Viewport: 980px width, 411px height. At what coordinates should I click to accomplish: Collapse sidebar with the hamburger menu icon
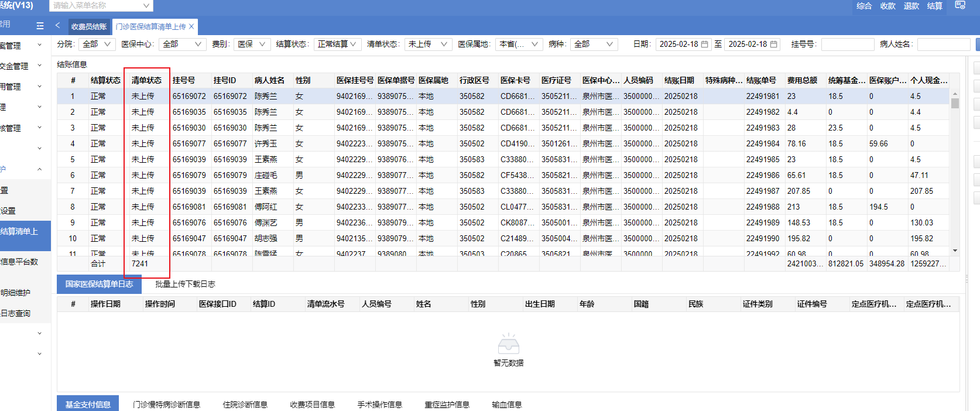click(40, 26)
